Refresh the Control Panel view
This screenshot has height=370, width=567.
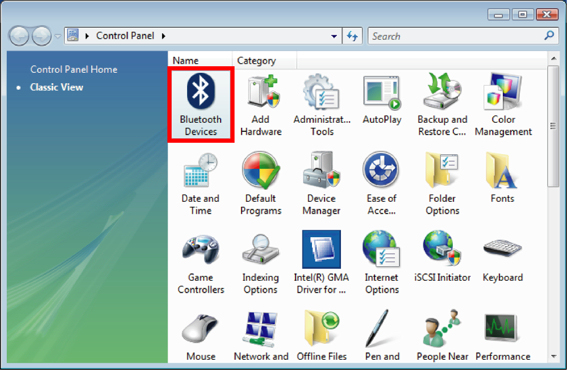pyautogui.click(x=352, y=36)
